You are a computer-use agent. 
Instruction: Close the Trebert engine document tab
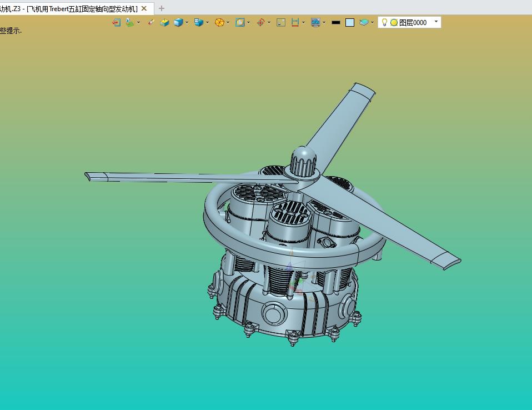[144, 8]
